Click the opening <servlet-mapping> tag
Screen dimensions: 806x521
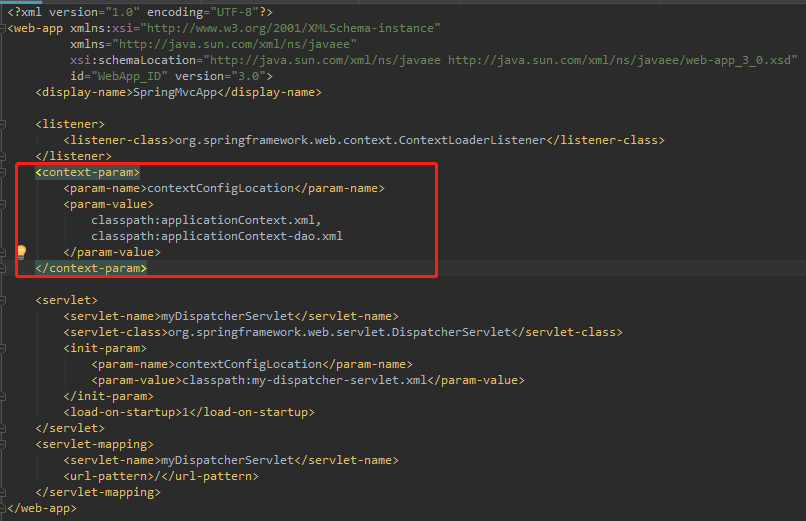click(95, 444)
